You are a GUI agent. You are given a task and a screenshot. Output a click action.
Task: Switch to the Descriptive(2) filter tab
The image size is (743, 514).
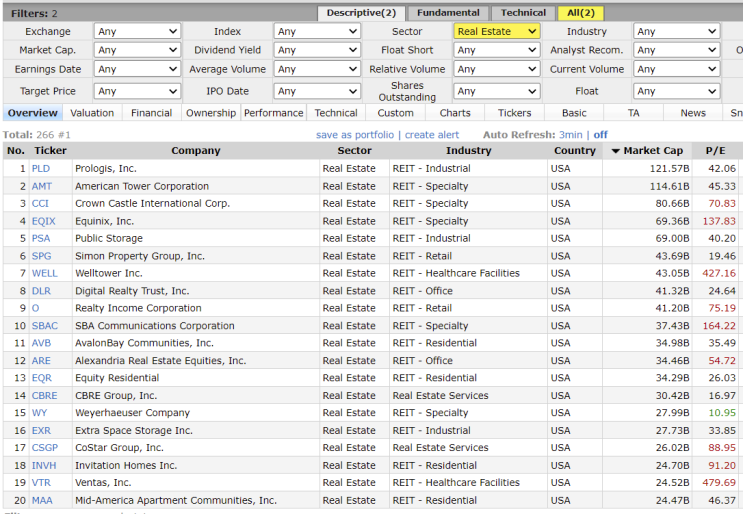[x=361, y=13]
